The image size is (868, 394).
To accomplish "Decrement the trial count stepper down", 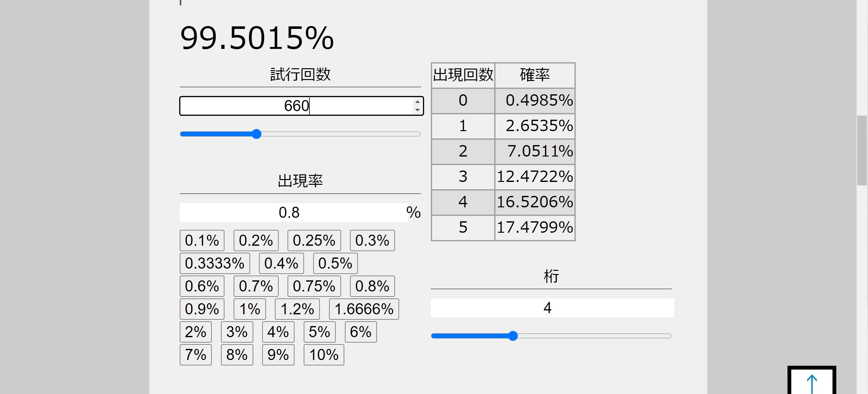I will coord(417,110).
